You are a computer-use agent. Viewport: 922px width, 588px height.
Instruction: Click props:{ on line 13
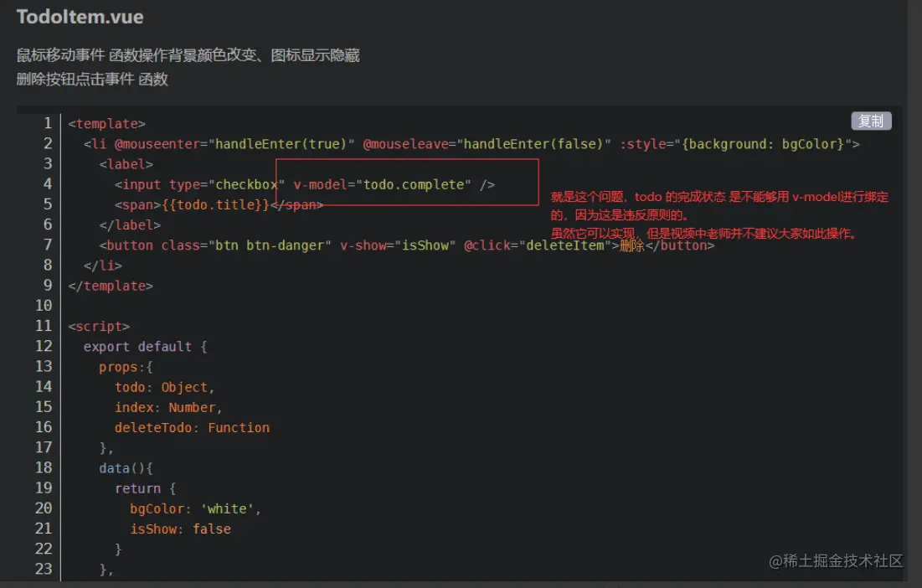[x=126, y=367]
